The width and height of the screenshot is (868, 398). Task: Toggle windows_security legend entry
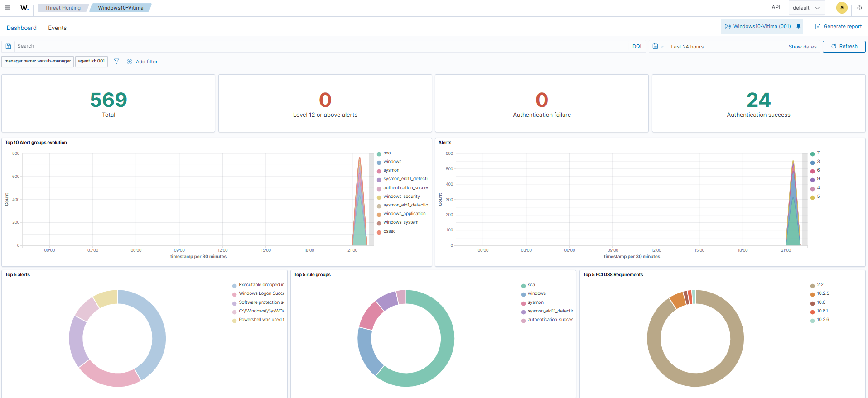[399, 197]
